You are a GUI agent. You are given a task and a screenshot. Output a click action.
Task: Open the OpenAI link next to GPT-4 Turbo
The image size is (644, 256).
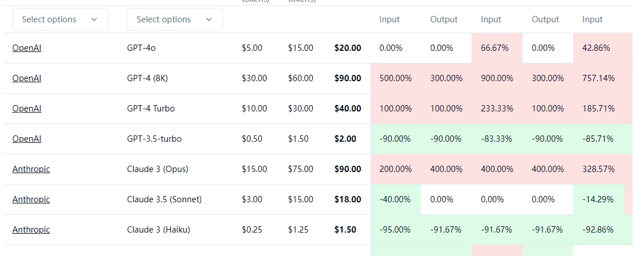pos(27,109)
